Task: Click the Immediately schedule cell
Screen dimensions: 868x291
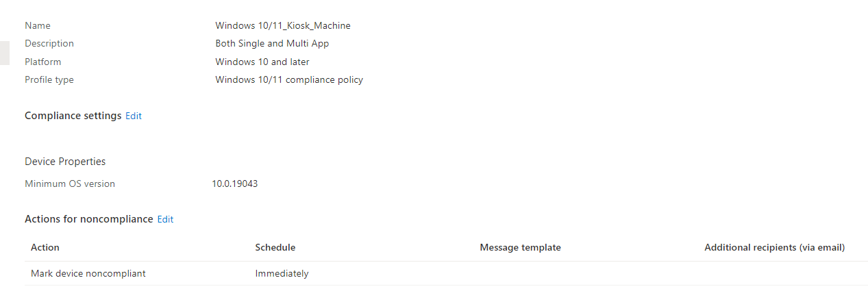Action: pos(282,273)
